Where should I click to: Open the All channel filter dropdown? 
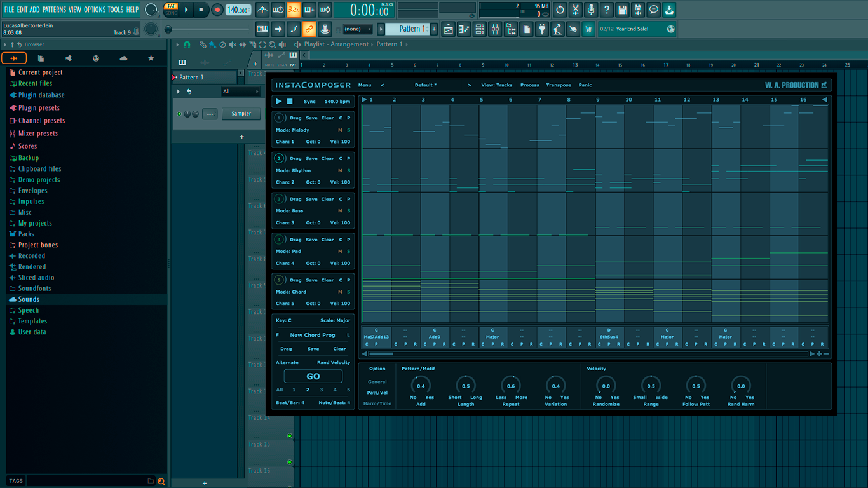241,91
